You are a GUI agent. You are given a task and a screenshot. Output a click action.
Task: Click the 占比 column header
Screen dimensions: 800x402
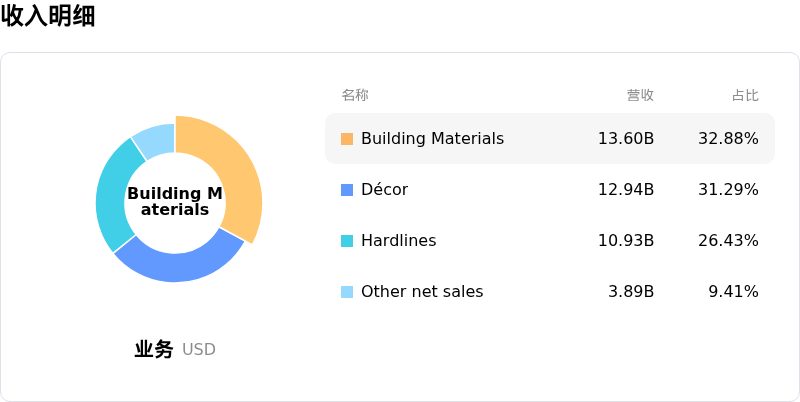(745, 96)
